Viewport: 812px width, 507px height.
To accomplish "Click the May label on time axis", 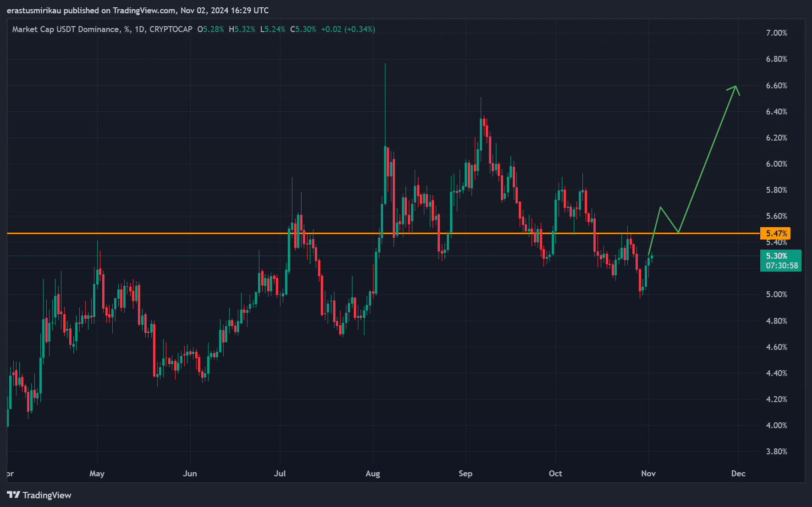I will point(97,474).
